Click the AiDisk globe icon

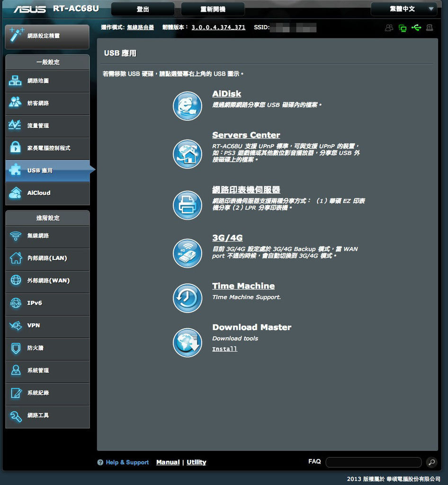click(x=188, y=106)
